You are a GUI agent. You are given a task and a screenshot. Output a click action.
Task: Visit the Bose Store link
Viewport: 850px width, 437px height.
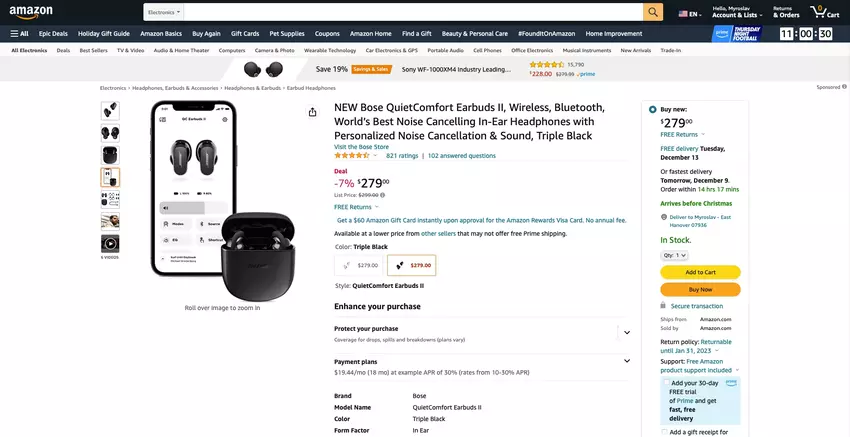361,146
